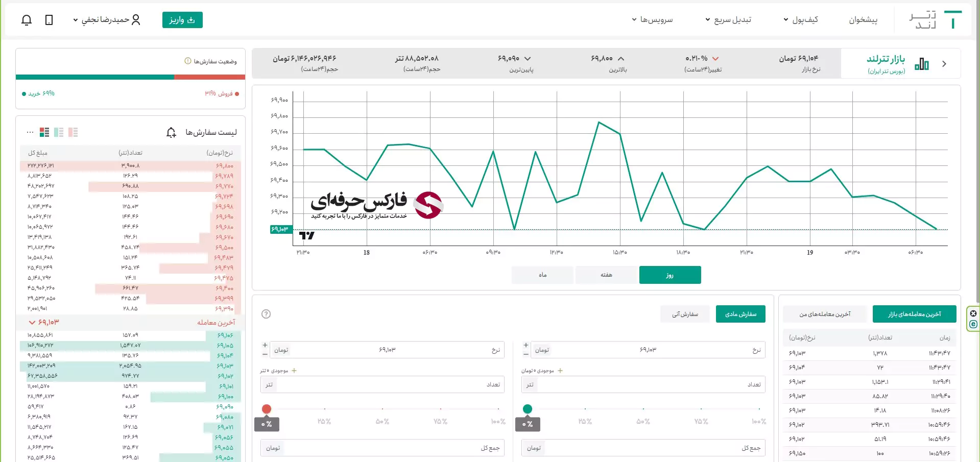
Task: Click the buy total sum field
Action: click(x=643, y=448)
